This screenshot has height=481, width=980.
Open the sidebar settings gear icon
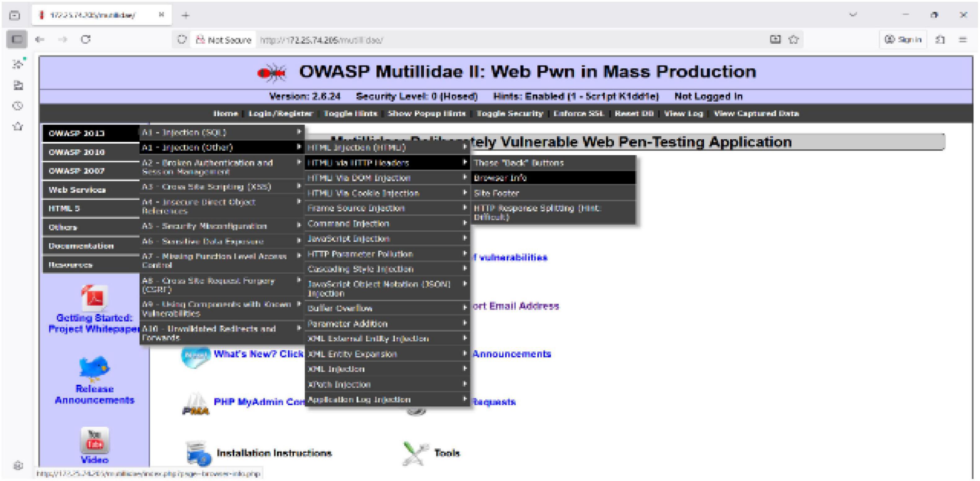pyautogui.click(x=18, y=466)
